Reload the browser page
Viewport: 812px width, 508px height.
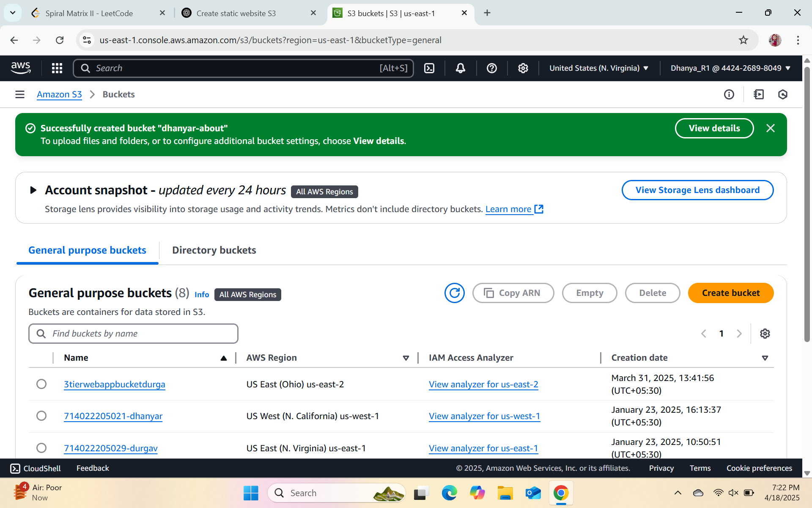point(60,40)
